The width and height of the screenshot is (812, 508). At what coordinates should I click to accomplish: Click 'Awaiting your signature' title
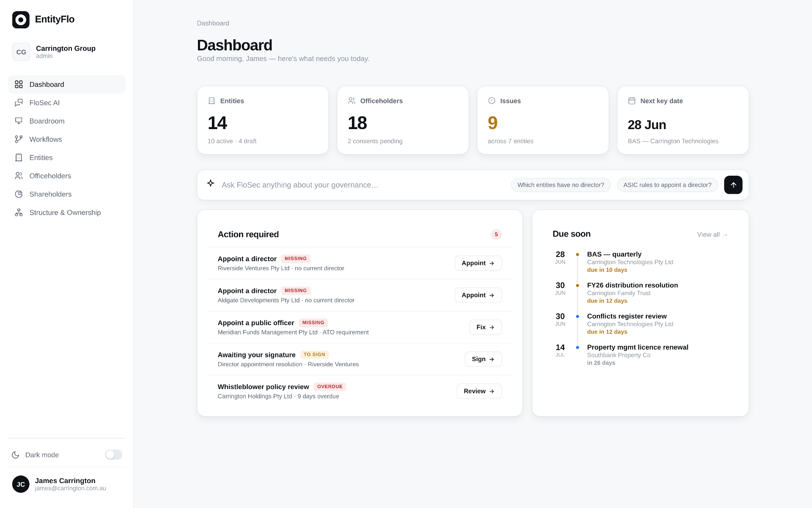pos(257,355)
